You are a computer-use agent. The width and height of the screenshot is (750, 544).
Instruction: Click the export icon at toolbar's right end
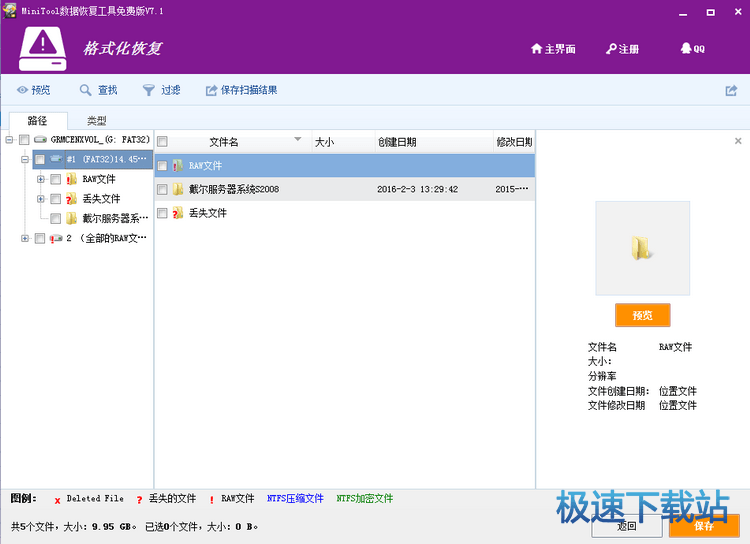pos(731,90)
